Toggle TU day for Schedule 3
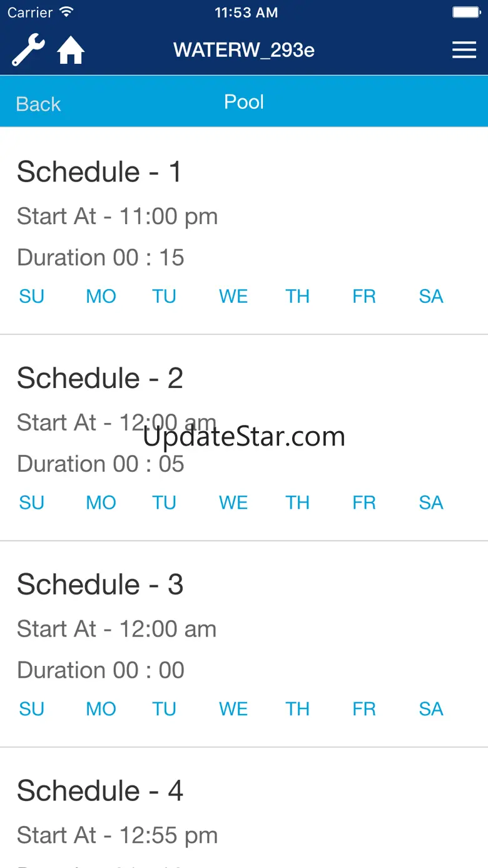 (x=164, y=709)
